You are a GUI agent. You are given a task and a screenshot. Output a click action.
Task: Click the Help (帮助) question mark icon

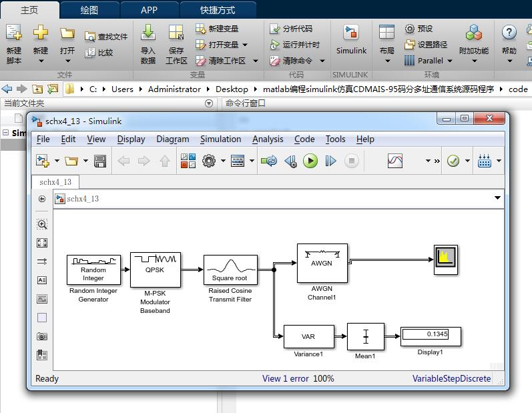tap(509, 33)
